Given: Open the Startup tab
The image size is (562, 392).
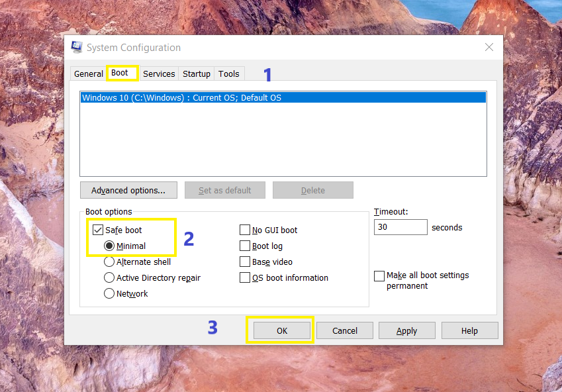Looking at the screenshot, I should tap(197, 74).
